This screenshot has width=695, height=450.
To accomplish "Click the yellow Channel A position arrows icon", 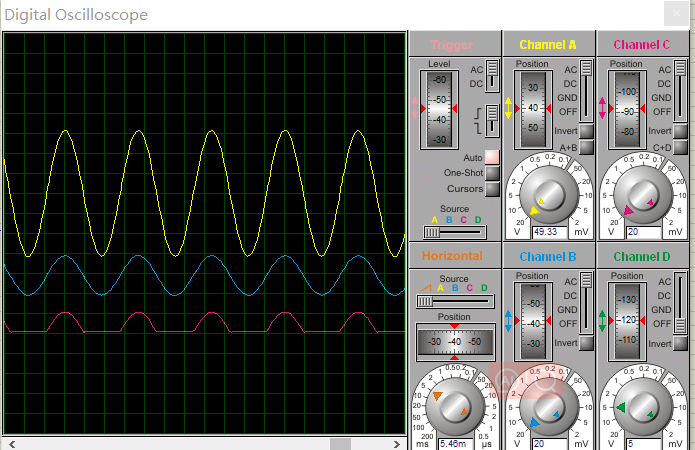I will (x=508, y=108).
